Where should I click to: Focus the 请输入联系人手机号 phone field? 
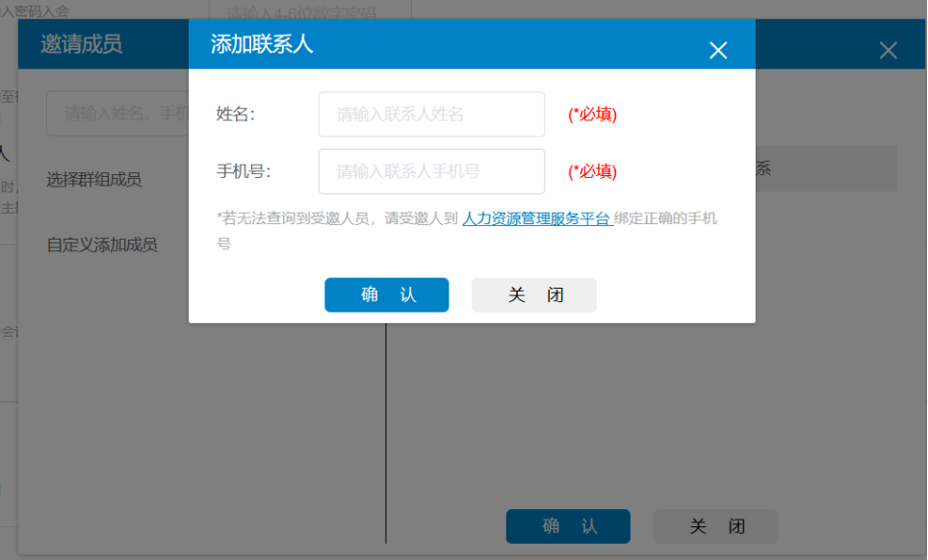(431, 172)
